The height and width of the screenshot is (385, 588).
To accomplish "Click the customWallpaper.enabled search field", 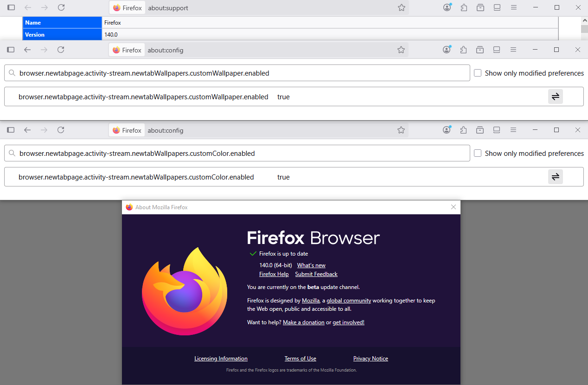I will point(237,73).
